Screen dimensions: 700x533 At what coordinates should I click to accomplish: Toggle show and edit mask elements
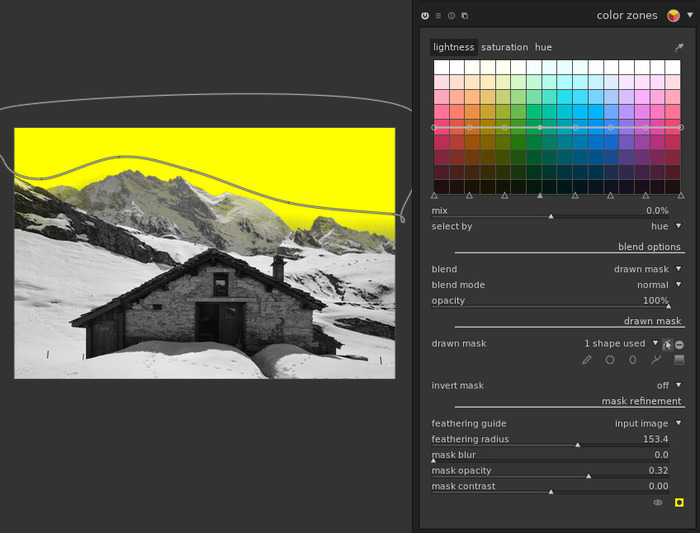point(667,344)
